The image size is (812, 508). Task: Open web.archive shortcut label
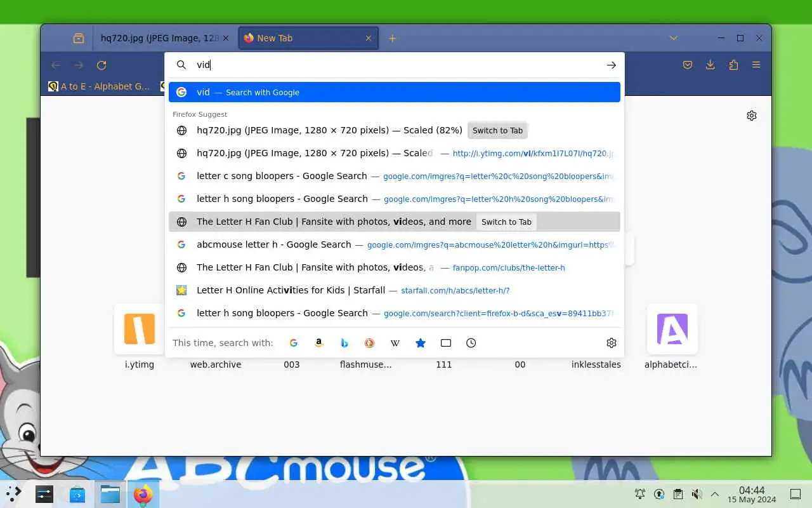[216, 364]
